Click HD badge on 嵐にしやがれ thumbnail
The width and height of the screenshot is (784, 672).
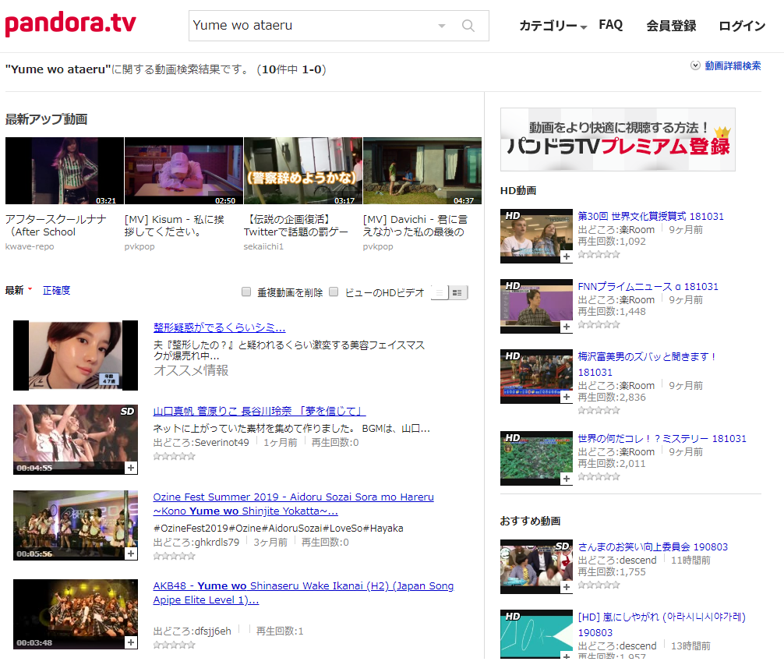coord(513,616)
